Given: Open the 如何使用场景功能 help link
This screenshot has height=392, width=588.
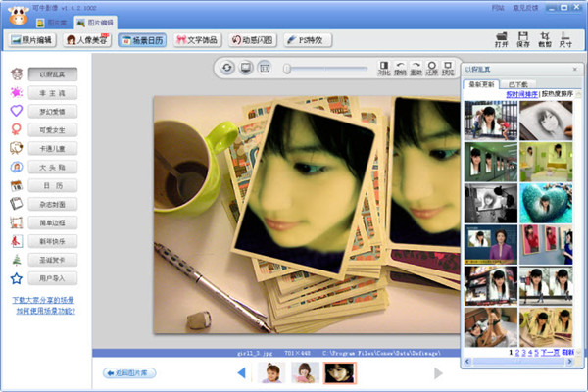Looking at the screenshot, I should (x=44, y=311).
